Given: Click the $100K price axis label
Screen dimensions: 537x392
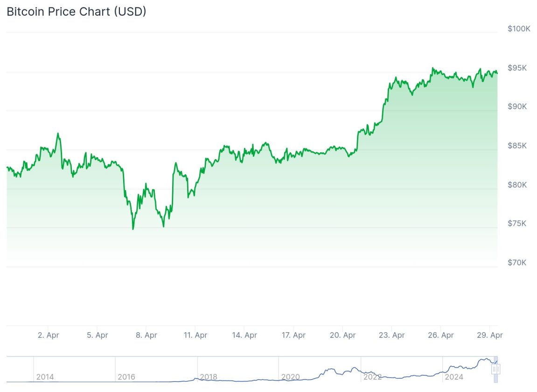Looking at the screenshot, I should tap(519, 28).
